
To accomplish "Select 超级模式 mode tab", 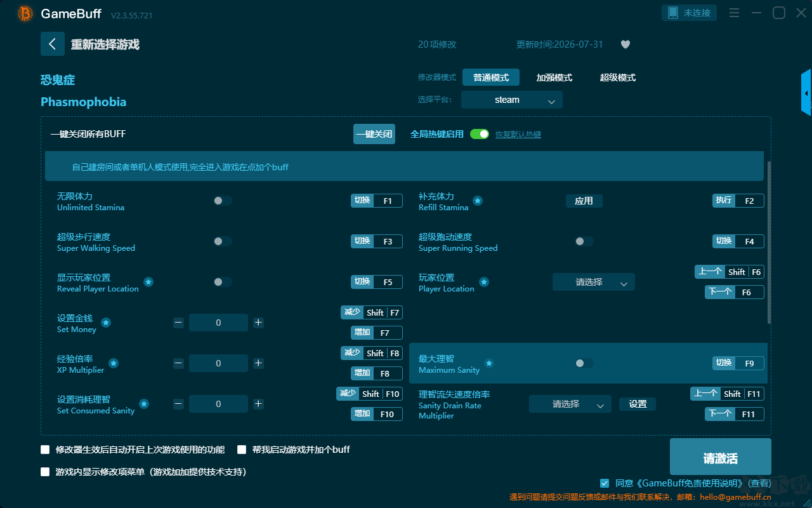I will tap(618, 77).
